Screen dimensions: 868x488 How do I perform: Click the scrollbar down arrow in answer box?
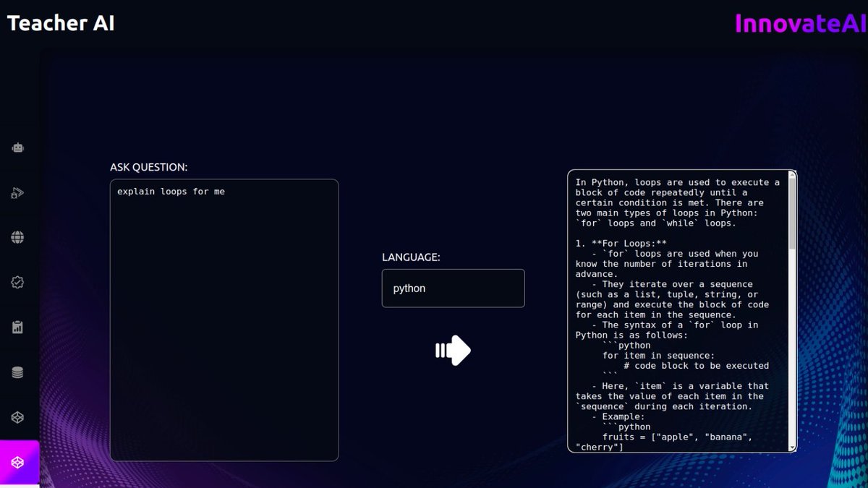(x=792, y=448)
